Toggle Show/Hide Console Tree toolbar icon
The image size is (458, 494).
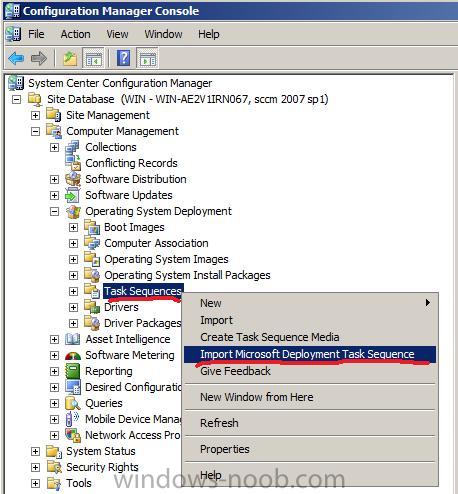pos(94,59)
